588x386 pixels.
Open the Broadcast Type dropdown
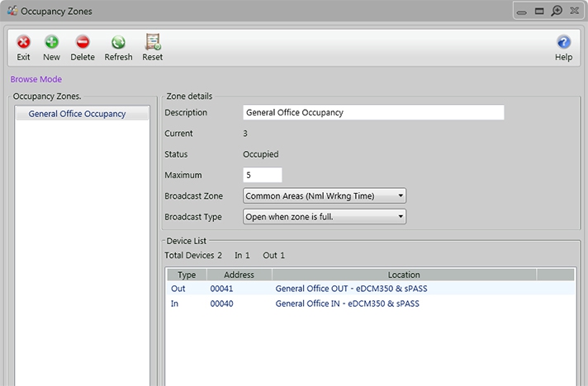(325, 217)
